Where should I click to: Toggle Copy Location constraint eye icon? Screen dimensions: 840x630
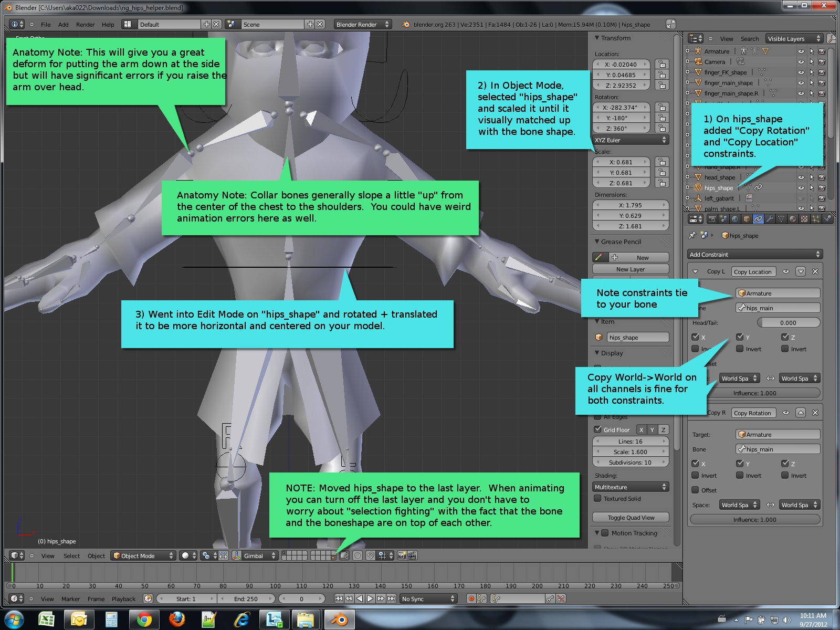pyautogui.click(x=786, y=271)
